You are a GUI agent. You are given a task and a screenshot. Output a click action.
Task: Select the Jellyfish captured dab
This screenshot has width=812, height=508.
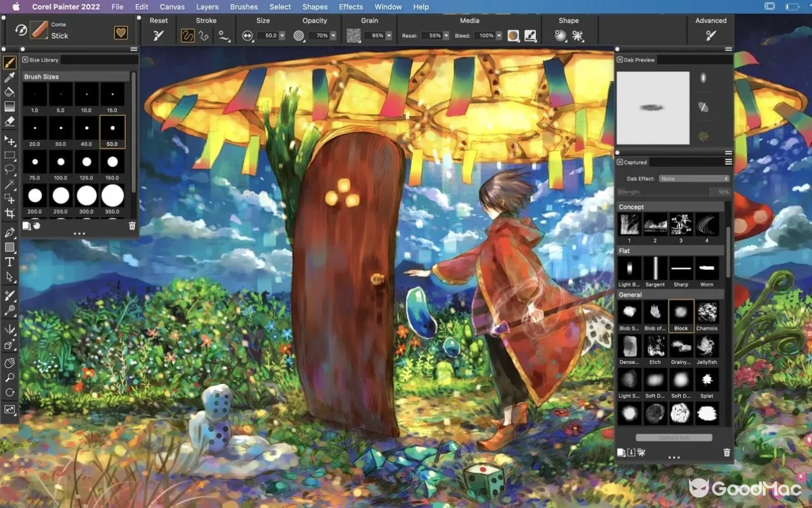point(707,350)
